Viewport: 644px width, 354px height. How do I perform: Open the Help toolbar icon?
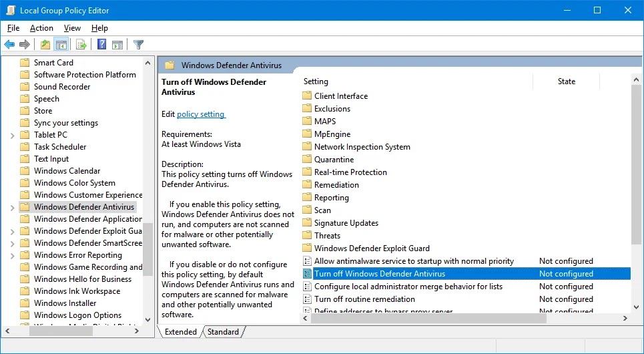(x=102, y=44)
